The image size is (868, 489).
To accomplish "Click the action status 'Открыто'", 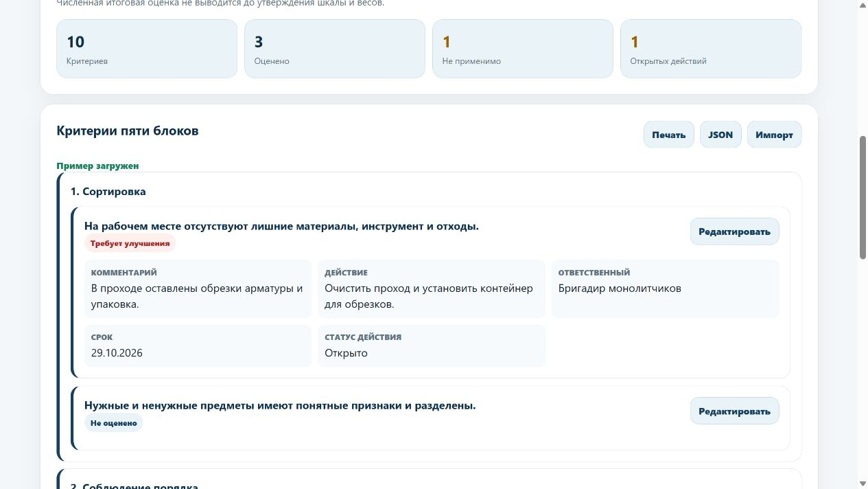I will [x=346, y=353].
